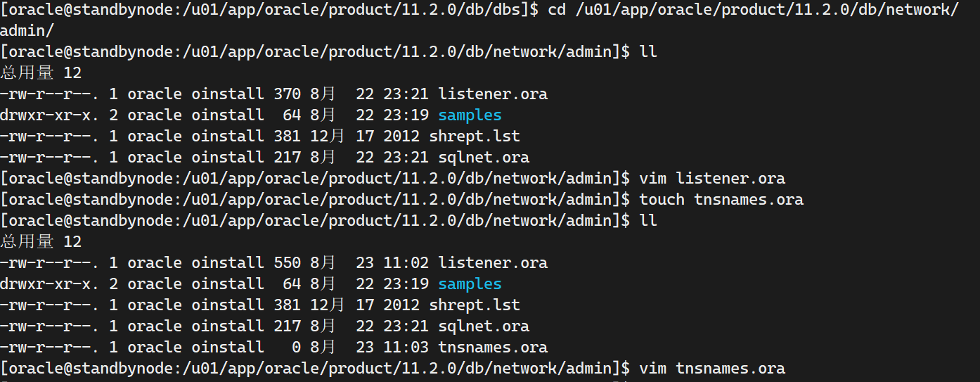
Task: Click tnsnames.ora entry with size 0
Action: click(x=492, y=347)
